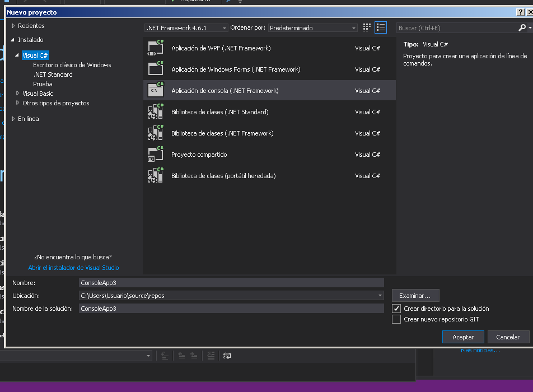Click the Nombre input field
The height and width of the screenshot is (392, 533).
[231, 283]
